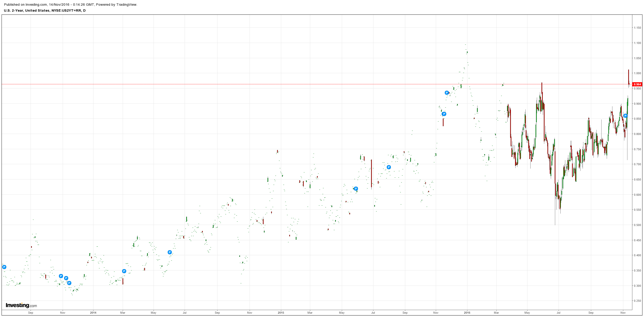Click the red 0.964 current price label
Screen dimensions: 644x316
point(637,84)
